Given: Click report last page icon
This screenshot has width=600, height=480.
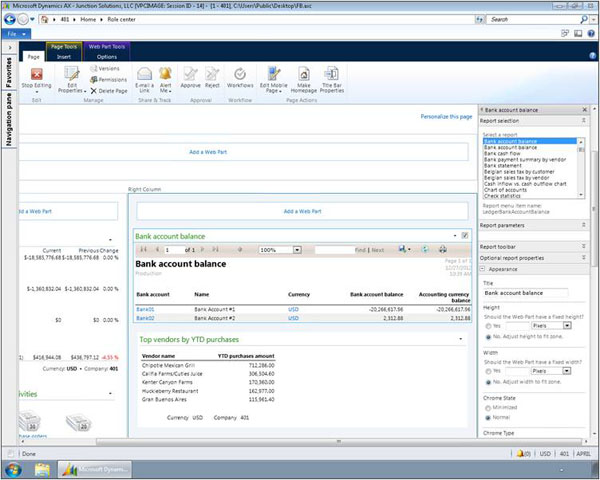Looking at the screenshot, I should pos(215,250).
